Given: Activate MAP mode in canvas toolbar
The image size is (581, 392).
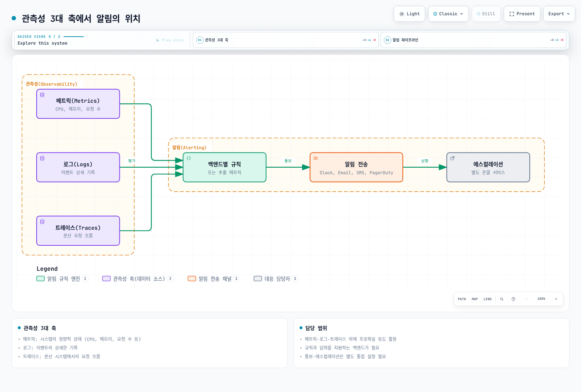Looking at the screenshot, I should 475,299.
